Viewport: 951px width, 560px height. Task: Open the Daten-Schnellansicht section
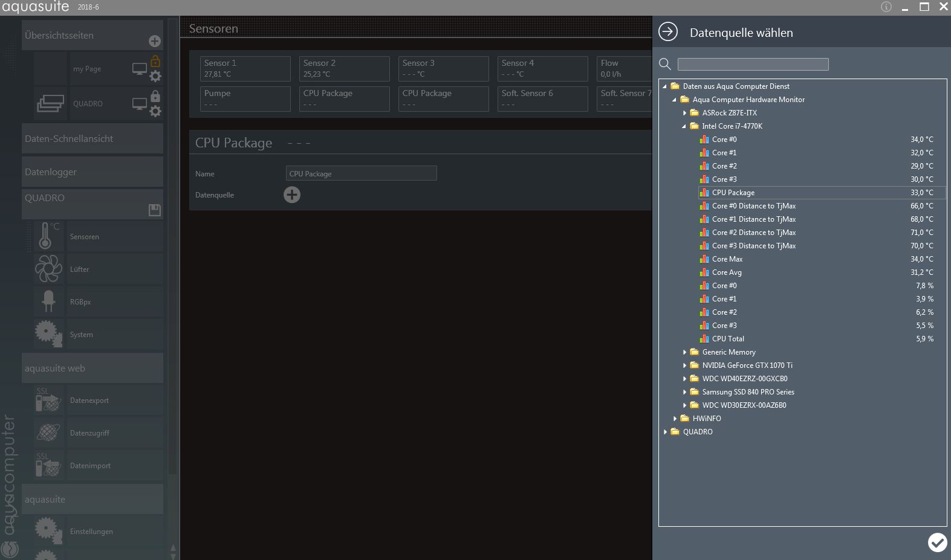click(x=92, y=139)
